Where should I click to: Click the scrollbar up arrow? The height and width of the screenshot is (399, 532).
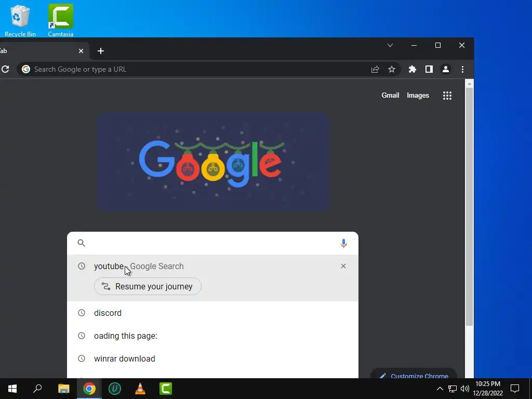pyautogui.click(x=469, y=84)
